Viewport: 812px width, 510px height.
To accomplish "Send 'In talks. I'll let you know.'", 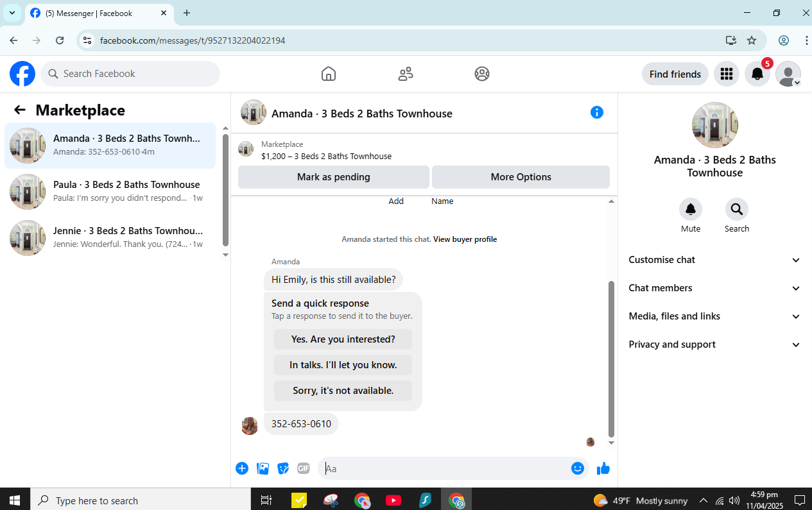I will 343,365.
